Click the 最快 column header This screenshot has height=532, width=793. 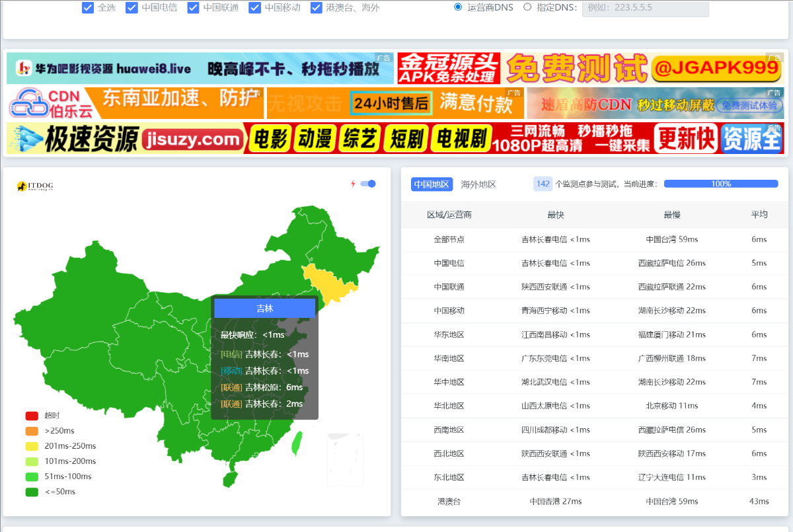pyautogui.click(x=556, y=215)
